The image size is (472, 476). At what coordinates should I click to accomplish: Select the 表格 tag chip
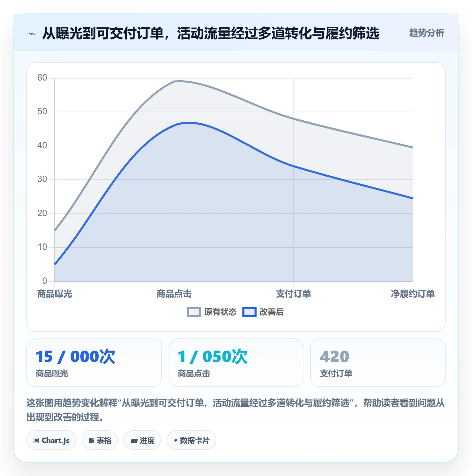tap(100, 440)
